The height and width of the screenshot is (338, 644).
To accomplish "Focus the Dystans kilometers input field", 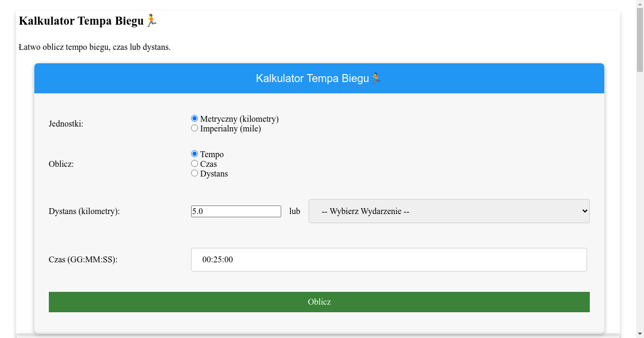I will coord(236,211).
